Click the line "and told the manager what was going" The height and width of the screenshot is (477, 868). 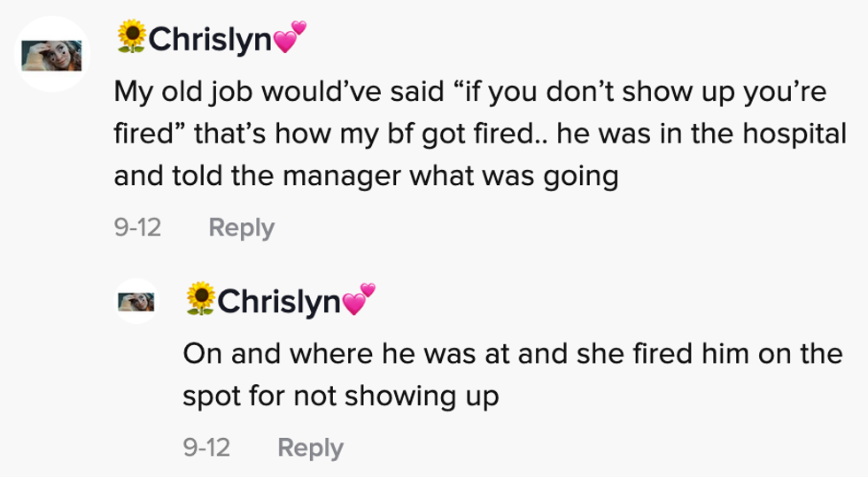coord(364,177)
